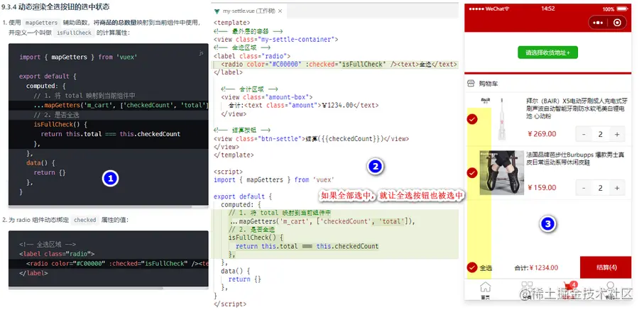Select the my-settle.vue (工作树) tab
This screenshot has height=312, width=644.
point(249,11)
